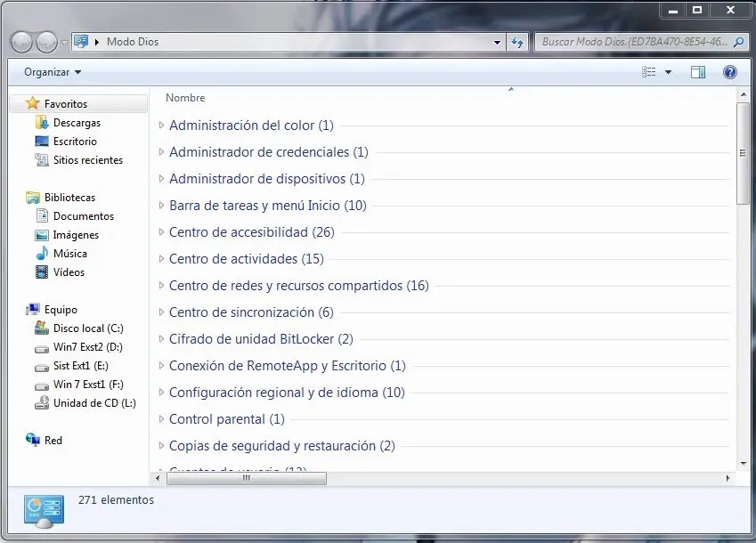Click Modo Dios in the address bar
The image size is (756, 543).
click(x=133, y=42)
